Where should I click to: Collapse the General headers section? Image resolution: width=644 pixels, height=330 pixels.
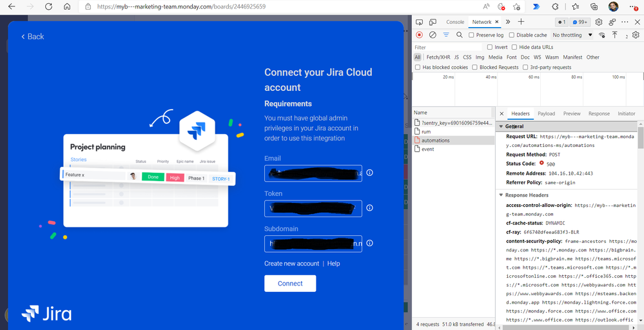pyautogui.click(x=501, y=126)
